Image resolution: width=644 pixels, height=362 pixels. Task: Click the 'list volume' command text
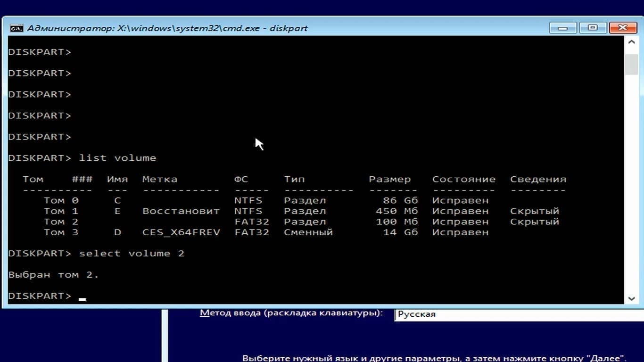(x=117, y=158)
